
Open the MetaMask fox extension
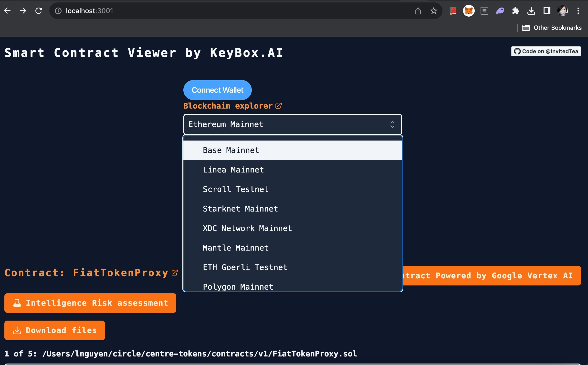(469, 11)
